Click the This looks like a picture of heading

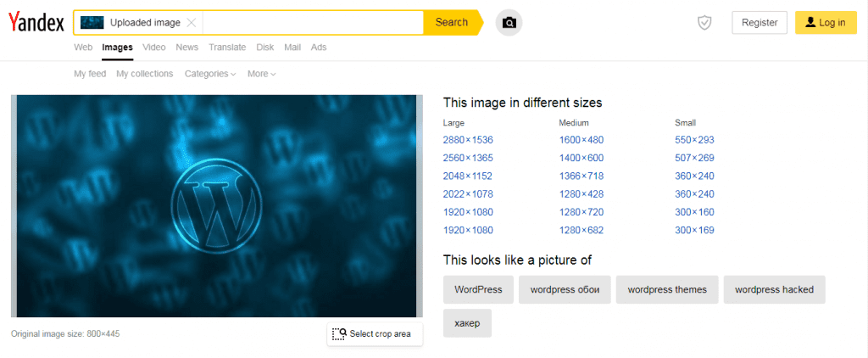518,260
